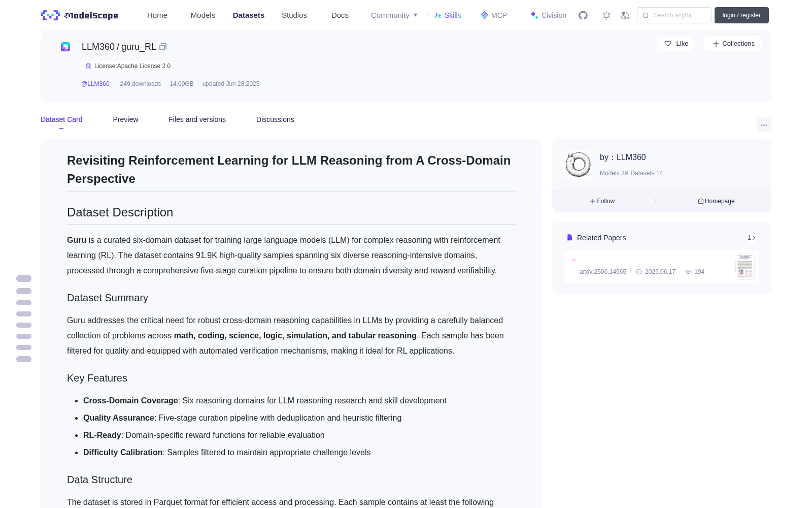Viewport: 812px width, 508px height.
Task: Click the ModelScope logo
Action: (80, 15)
